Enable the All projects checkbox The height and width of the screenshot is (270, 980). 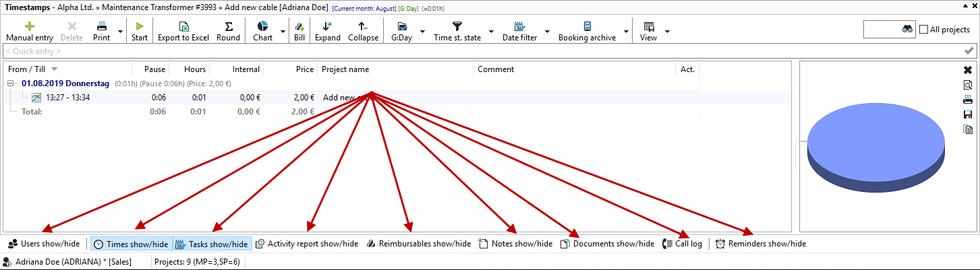[924, 30]
